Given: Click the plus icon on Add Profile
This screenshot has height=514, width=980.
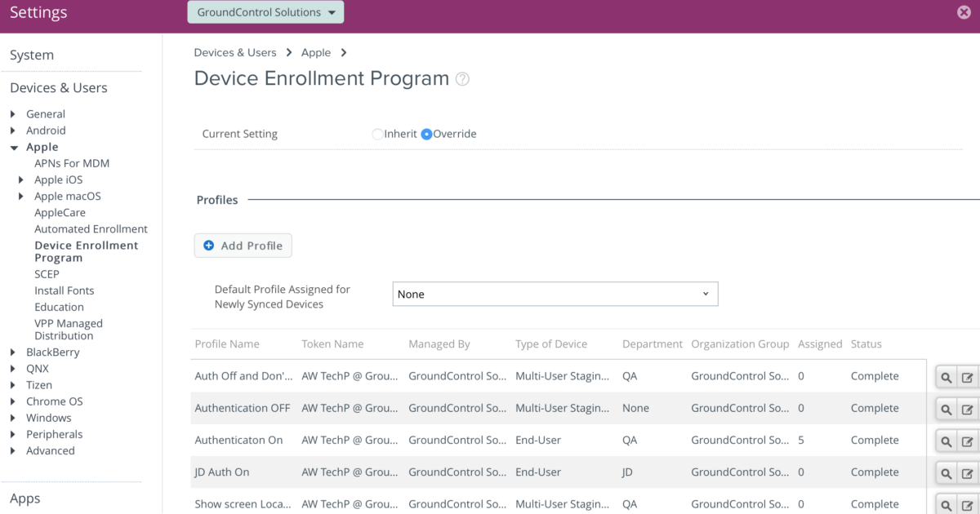Looking at the screenshot, I should tap(207, 245).
